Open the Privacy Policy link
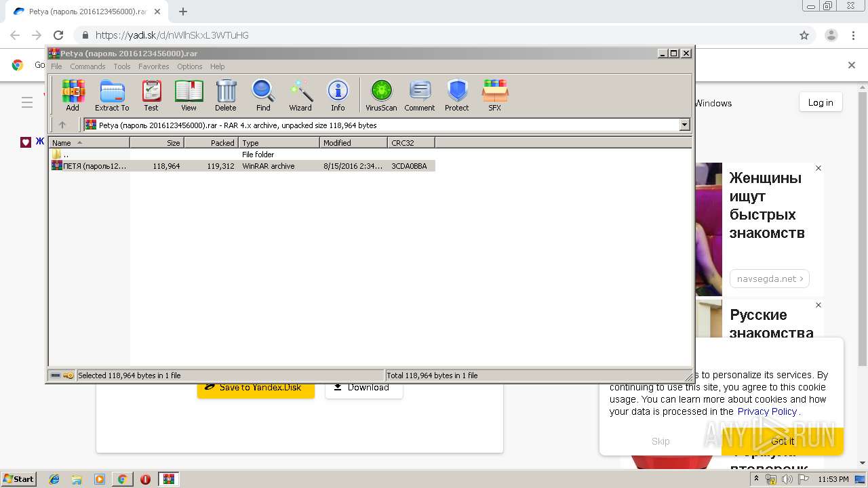868x488 pixels. 767,411
